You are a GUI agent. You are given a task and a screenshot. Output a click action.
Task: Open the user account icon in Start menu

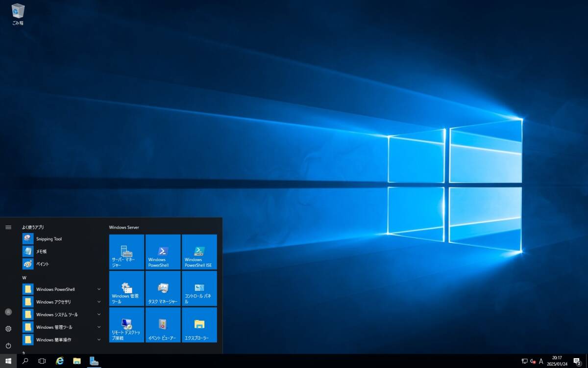[8, 312]
